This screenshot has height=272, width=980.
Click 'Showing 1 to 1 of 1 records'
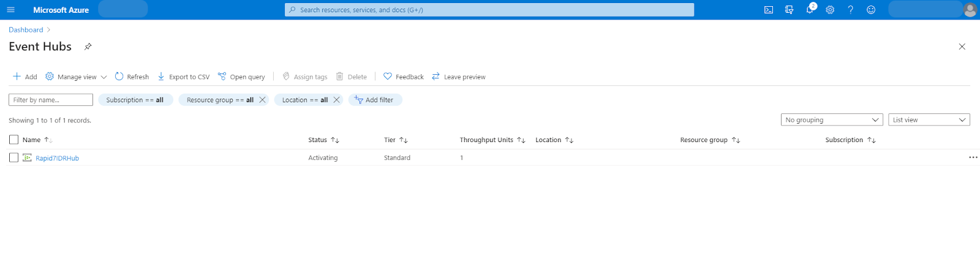click(50, 120)
